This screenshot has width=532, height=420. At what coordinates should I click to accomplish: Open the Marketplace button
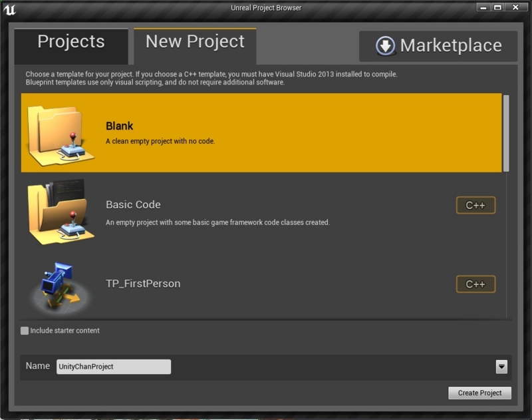point(438,46)
